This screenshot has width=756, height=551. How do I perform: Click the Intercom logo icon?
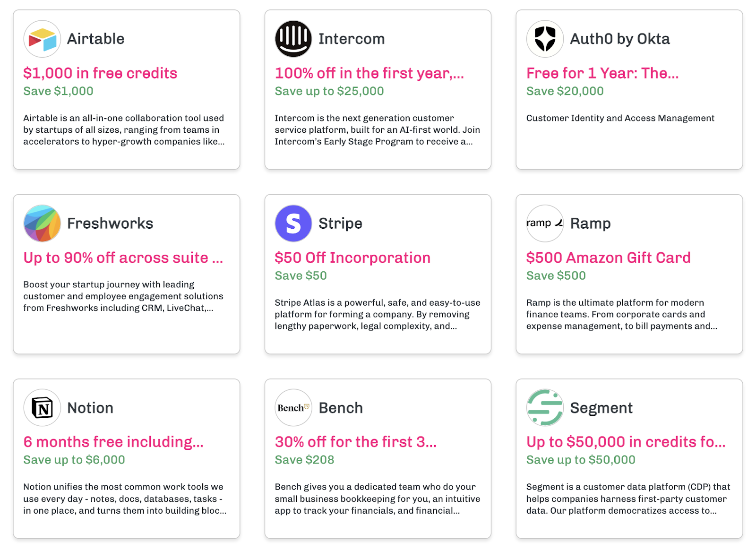click(x=293, y=39)
